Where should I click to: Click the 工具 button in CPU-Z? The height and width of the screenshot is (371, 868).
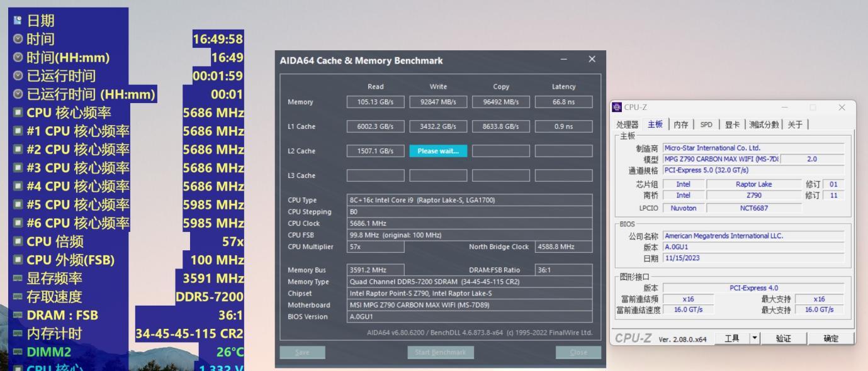[732, 338]
